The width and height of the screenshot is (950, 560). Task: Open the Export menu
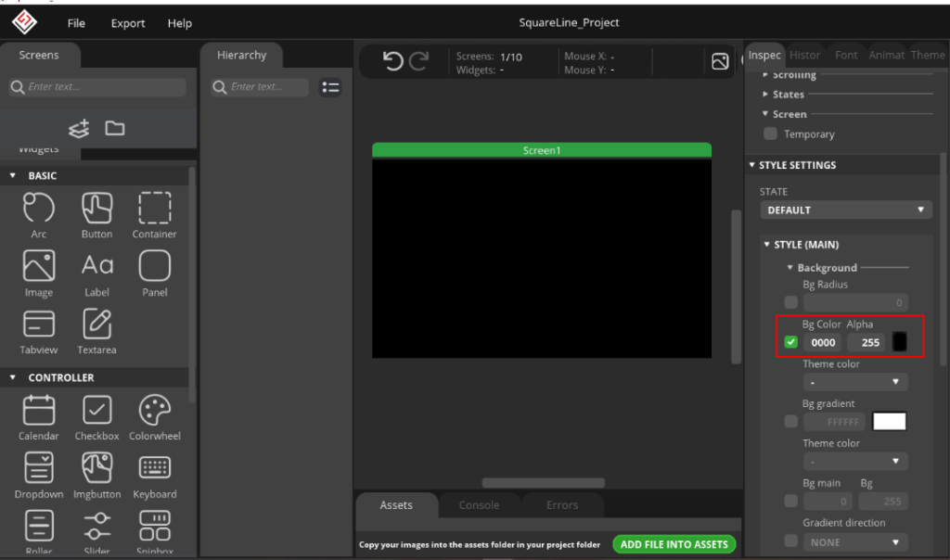[127, 22]
